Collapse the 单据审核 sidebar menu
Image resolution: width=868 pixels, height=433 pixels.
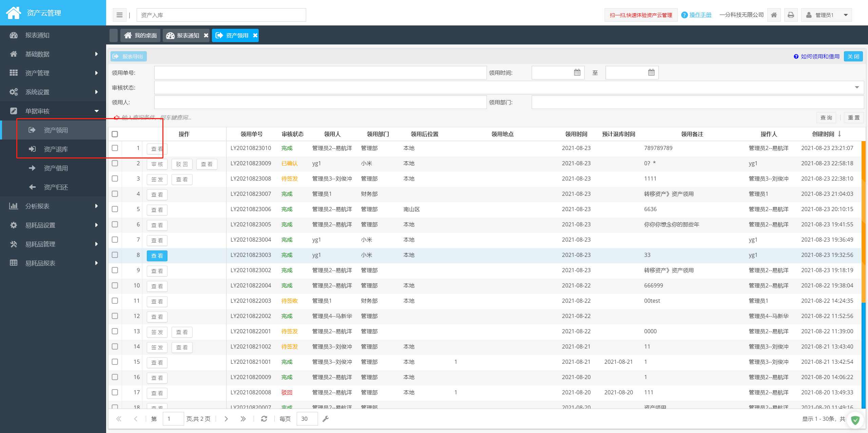point(53,111)
